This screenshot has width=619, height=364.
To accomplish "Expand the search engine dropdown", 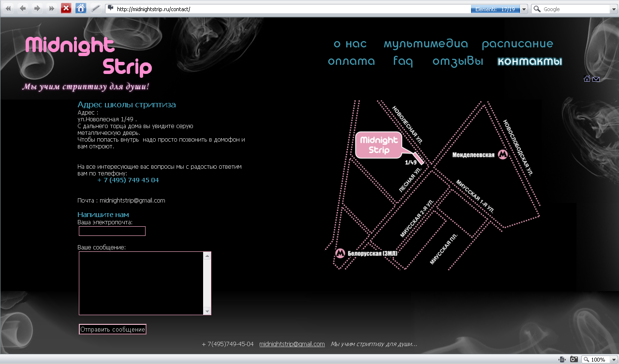I will click(x=614, y=9).
